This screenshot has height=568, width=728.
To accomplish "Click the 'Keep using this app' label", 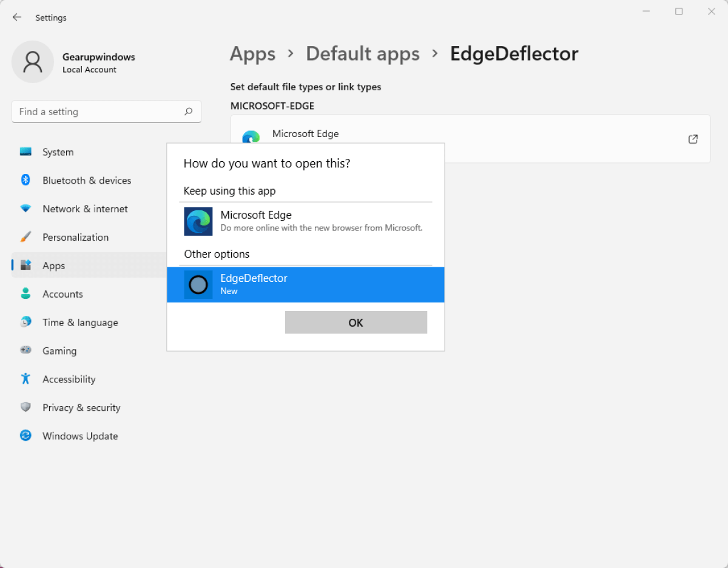I will 230,191.
